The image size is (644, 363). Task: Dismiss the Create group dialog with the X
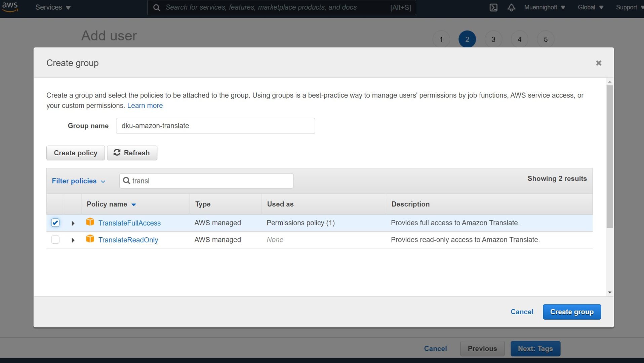(599, 63)
